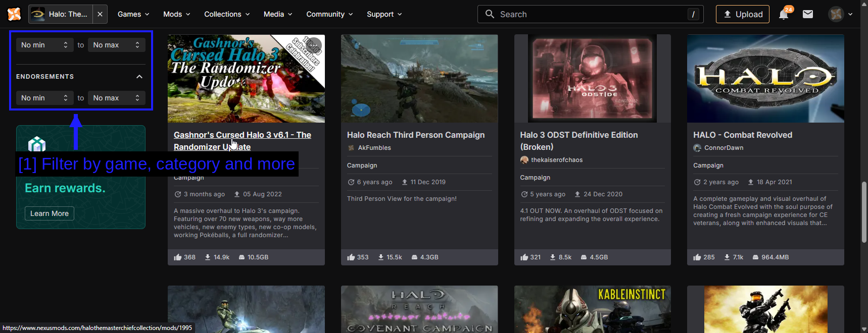Open the messages envelope icon
Viewport: 868px width, 333px height.
(x=808, y=14)
